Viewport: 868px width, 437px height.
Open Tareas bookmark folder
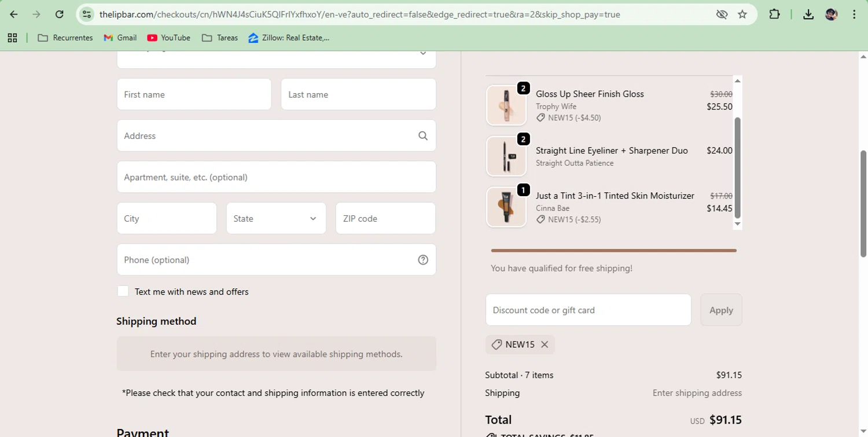[220, 38]
